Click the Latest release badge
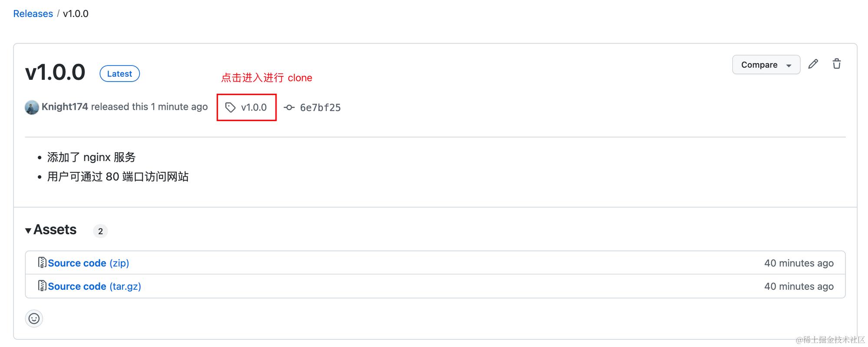This screenshot has width=868, height=347. (x=119, y=74)
